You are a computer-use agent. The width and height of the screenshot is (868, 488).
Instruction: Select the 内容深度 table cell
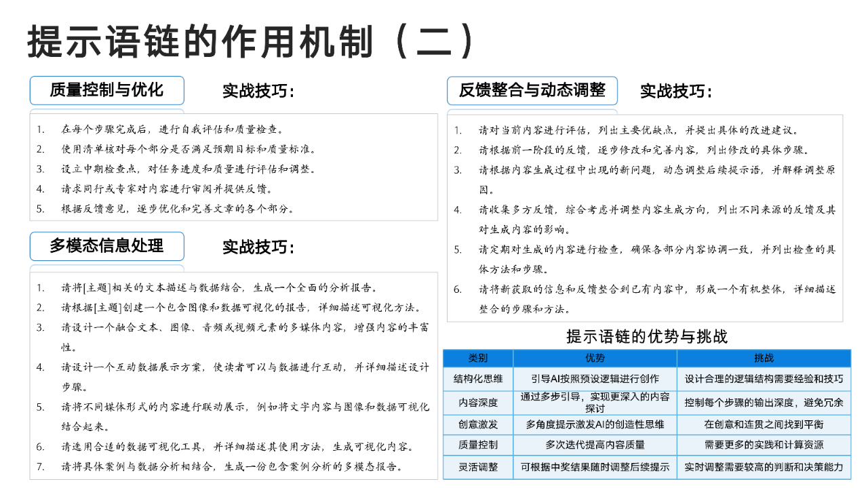coord(477,403)
